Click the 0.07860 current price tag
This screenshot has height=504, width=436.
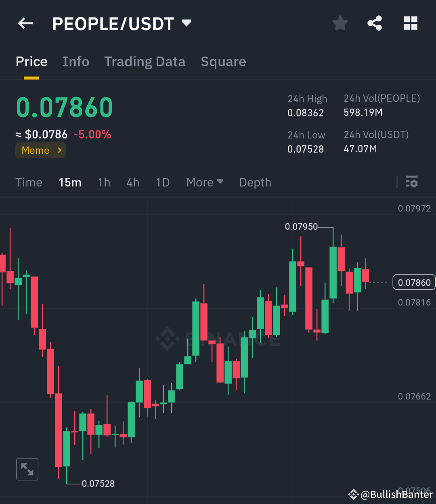tap(413, 282)
